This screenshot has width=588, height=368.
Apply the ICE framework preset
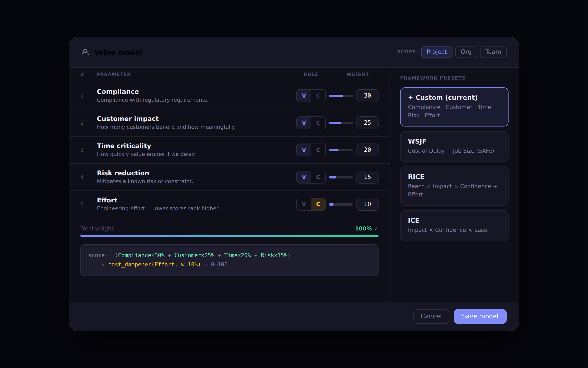point(454,226)
